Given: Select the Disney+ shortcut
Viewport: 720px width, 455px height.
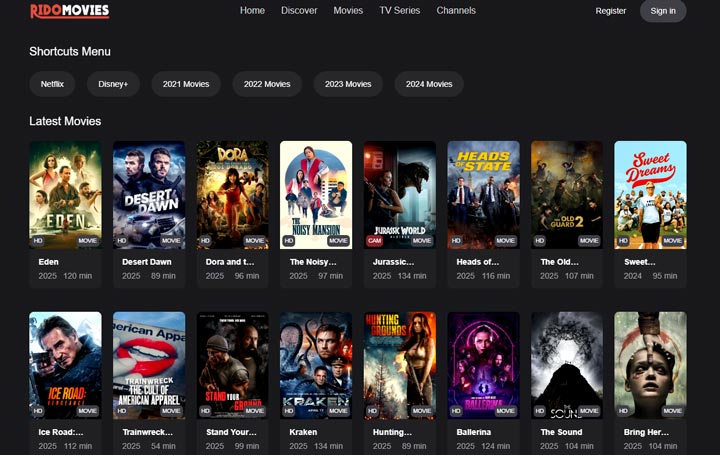Looking at the screenshot, I should coord(113,84).
